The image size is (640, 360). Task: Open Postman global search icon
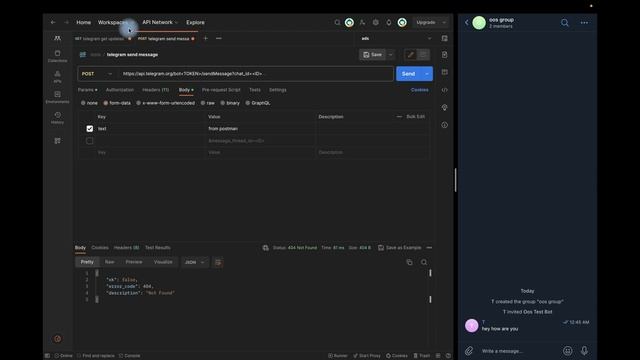tap(337, 22)
